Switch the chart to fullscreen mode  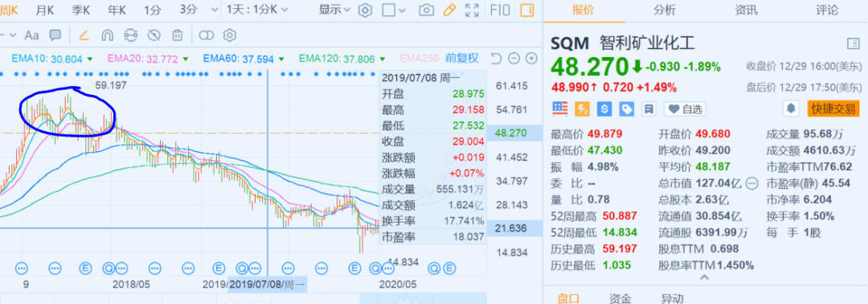472,10
